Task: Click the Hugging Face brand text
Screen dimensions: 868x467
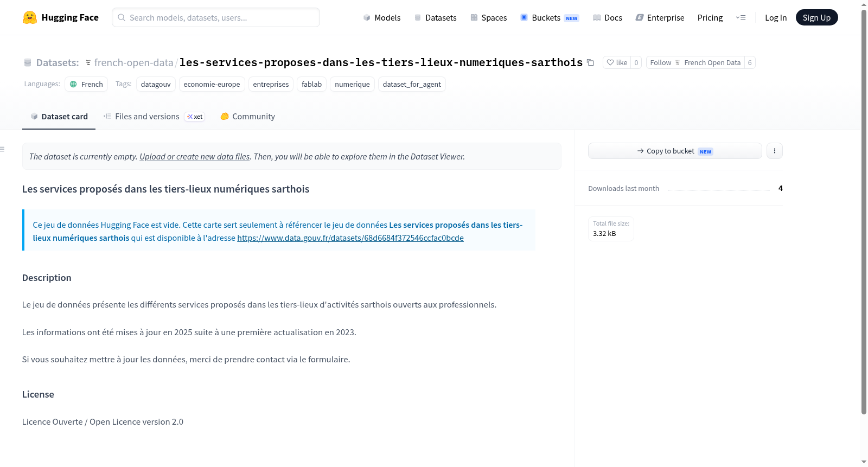Action: pyautogui.click(x=70, y=17)
